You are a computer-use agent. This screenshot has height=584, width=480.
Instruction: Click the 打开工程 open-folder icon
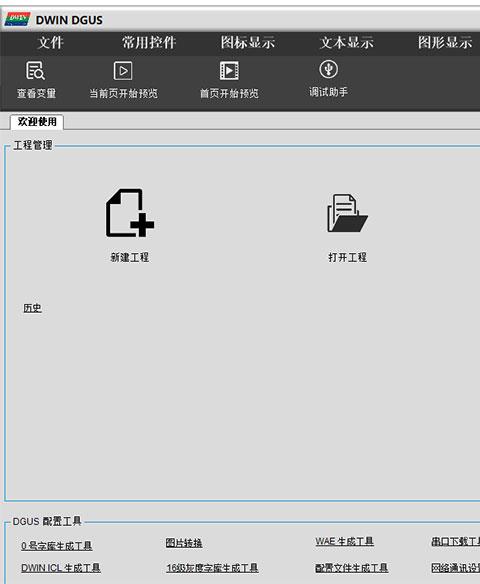tap(347, 213)
